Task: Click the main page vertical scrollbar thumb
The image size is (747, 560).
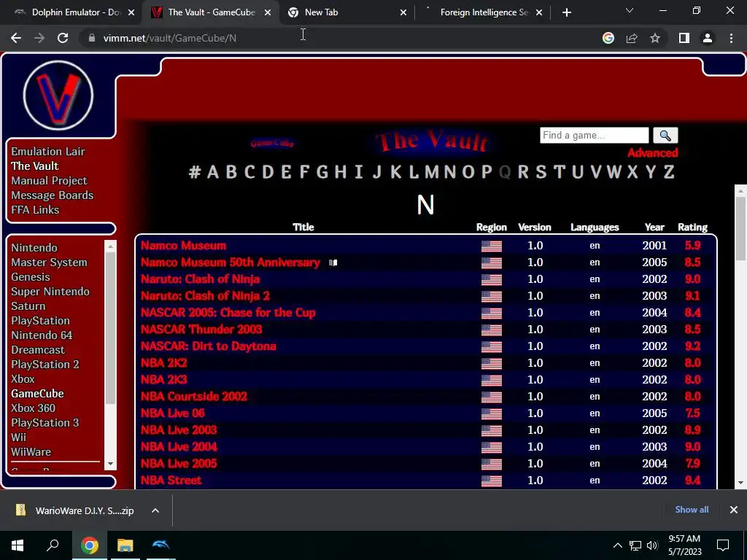Action: [740, 228]
